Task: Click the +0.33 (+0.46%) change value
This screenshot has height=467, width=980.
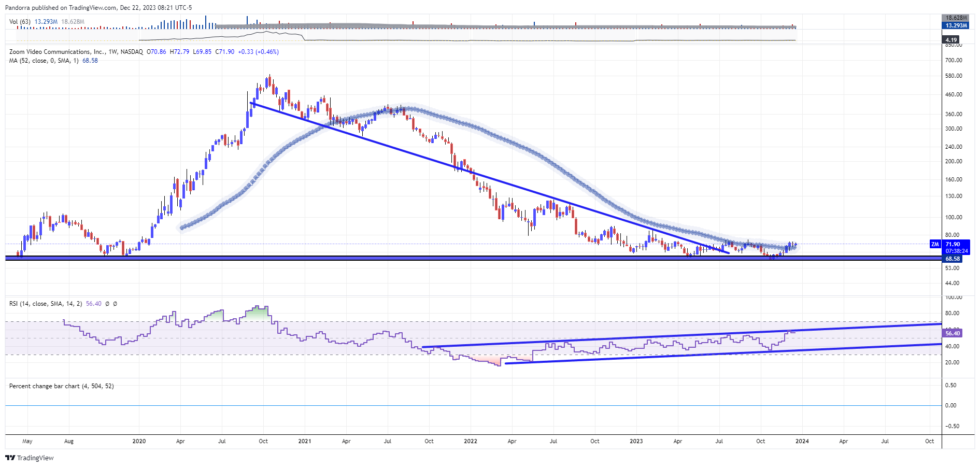Action: (258, 52)
